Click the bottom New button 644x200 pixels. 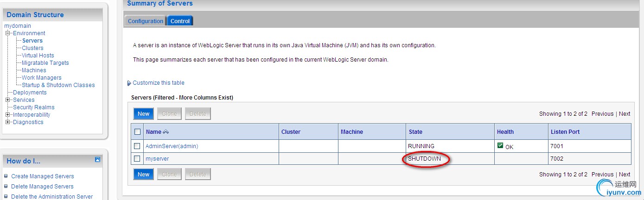click(144, 174)
